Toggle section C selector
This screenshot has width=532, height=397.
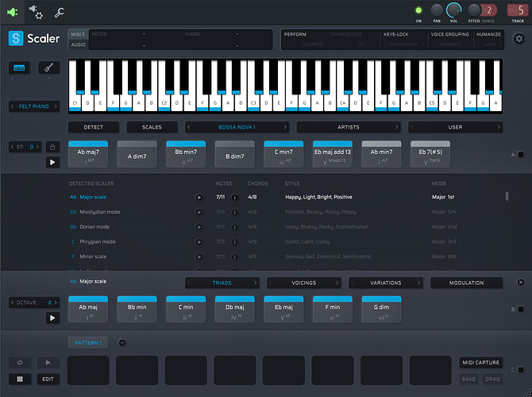pos(520,370)
